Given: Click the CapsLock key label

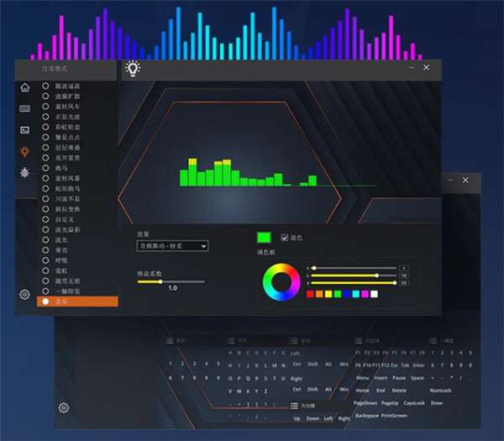Looking at the screenshot, I should [414, 402].
